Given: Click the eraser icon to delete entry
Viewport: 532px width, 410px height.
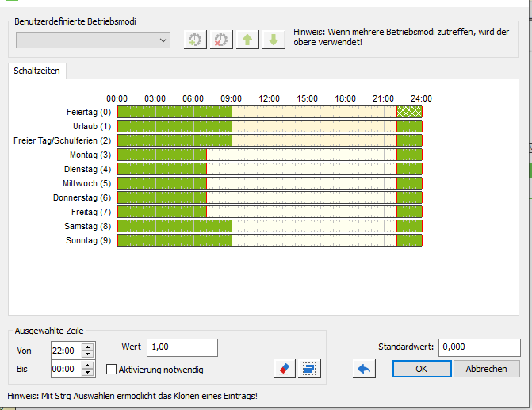Looking at the screenshot, I should (x=284, y=369).
